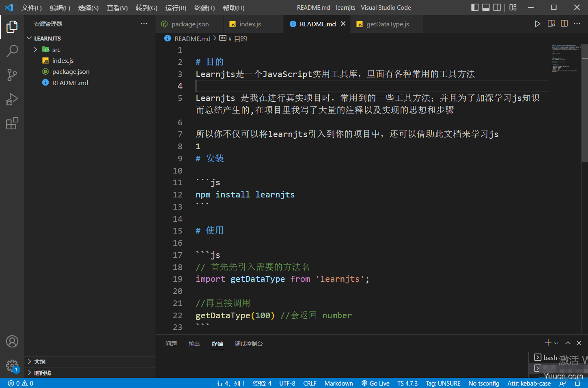Create a new terminal
The height and width of the screenshot is (388, 588).
(x=548, y=343)
